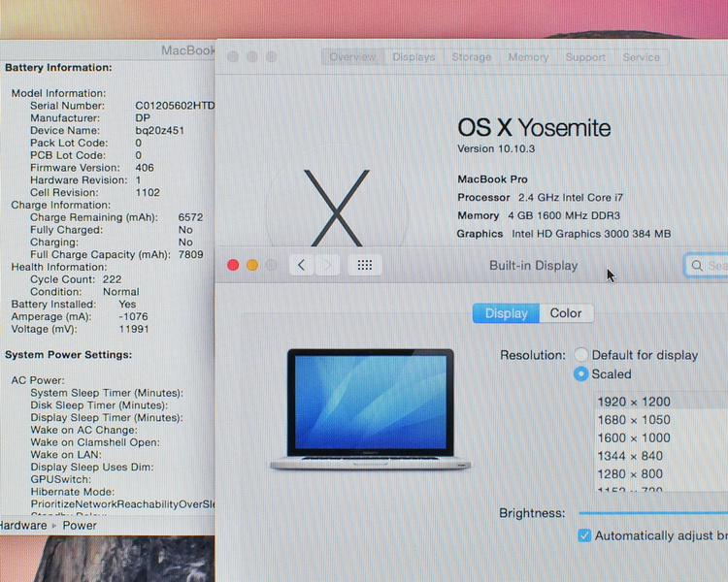This screenshot has width=728, height=582.
Task: Choose 1920 × 1200 resolution
Action: point(661,402)
